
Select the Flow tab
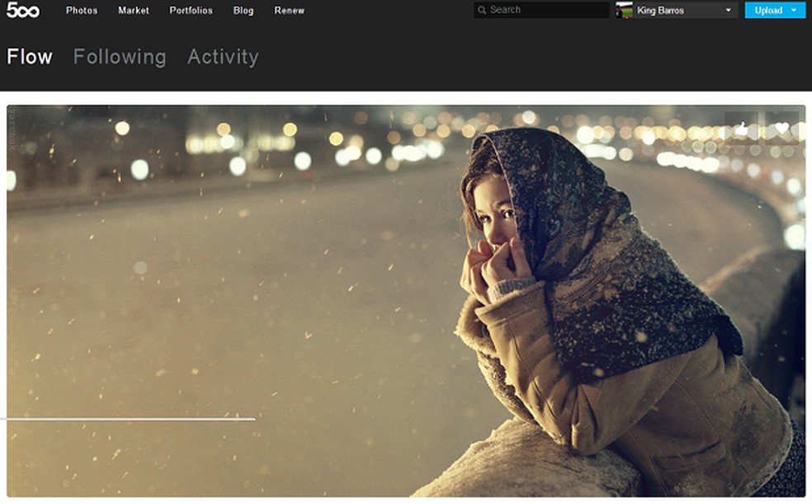[30, 57]
